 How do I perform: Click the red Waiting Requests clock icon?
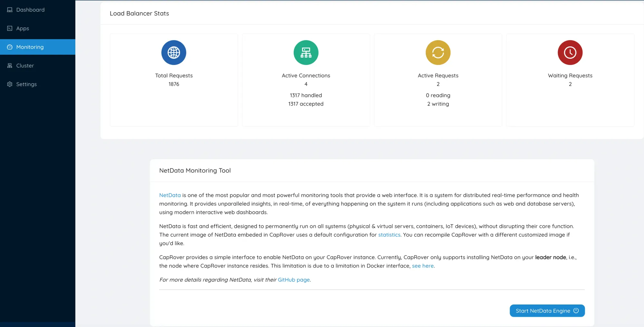[x=570, y=52]
